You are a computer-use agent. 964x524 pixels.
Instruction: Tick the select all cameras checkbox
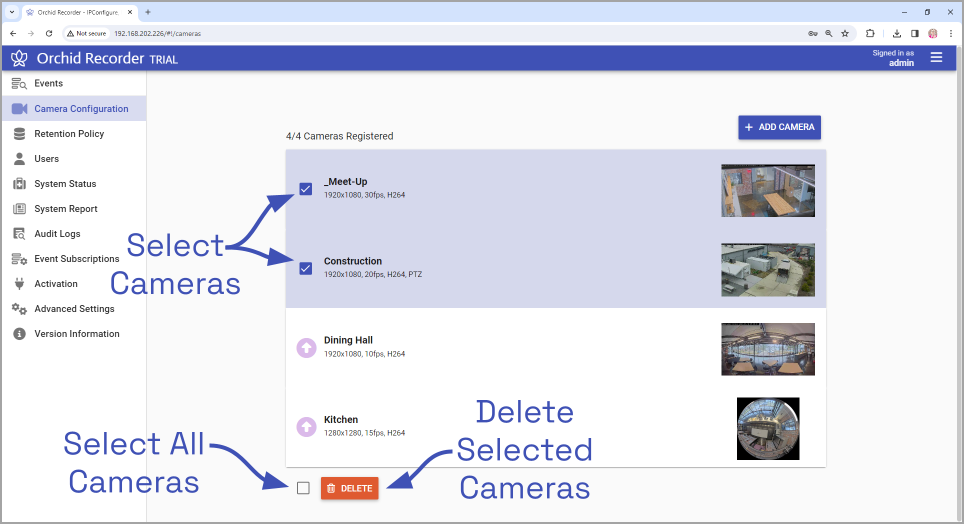tap(303, 488)
